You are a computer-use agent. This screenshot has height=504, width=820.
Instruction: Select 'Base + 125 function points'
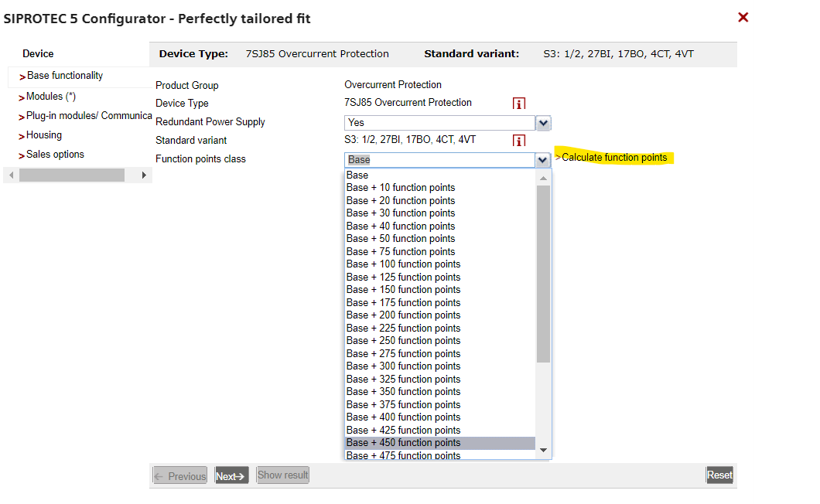[x=440, y=278]
